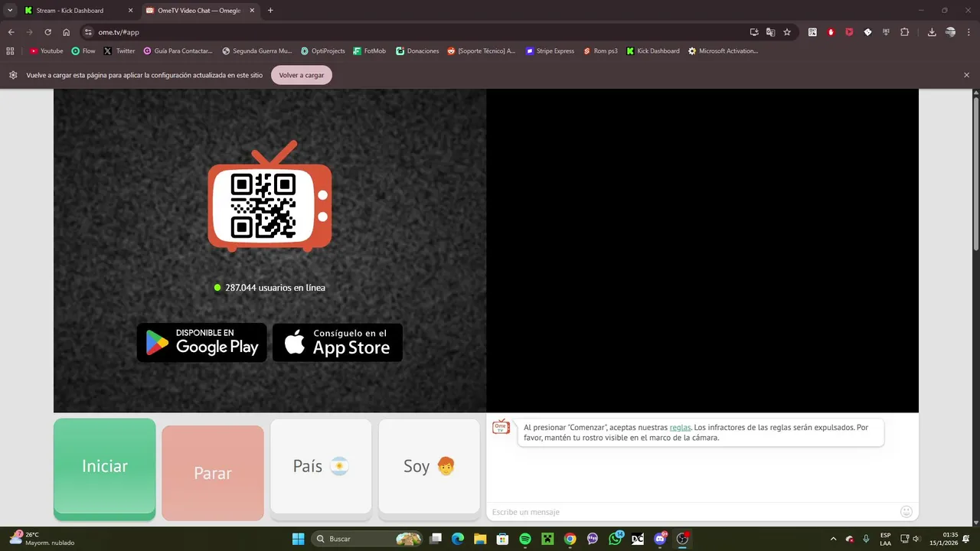Open the OptiProjects bookmark
Screen dimensions: 980x551
coord(323,51)
